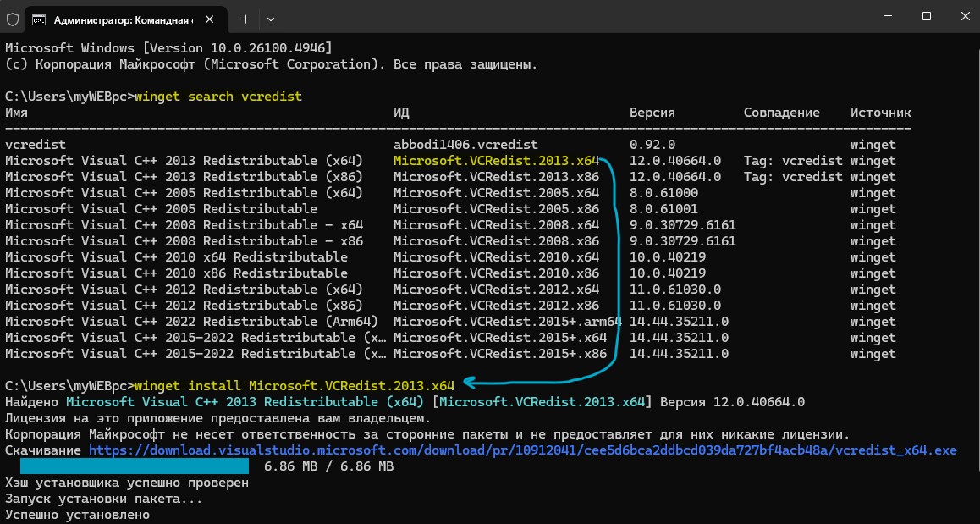Click the command prompt tab icon
The height and width of the screenshot is (524, 980).
[39, 20]
